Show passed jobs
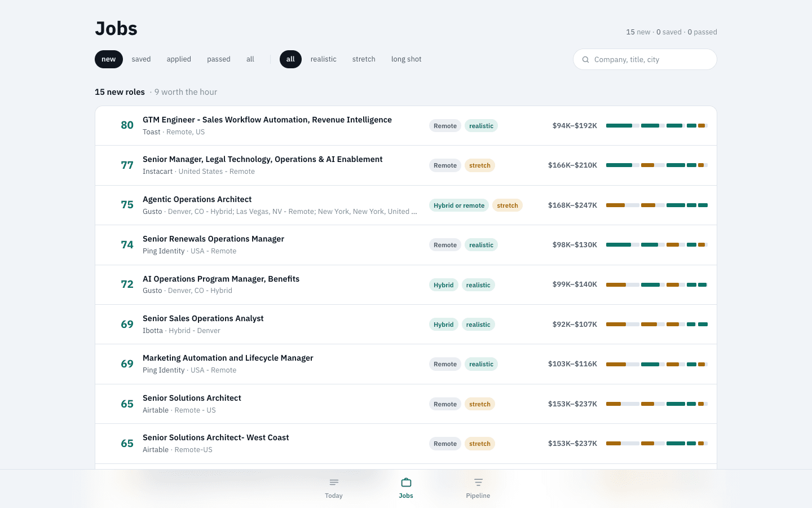This screenshot has width=812, height=508. pos(219,59)
